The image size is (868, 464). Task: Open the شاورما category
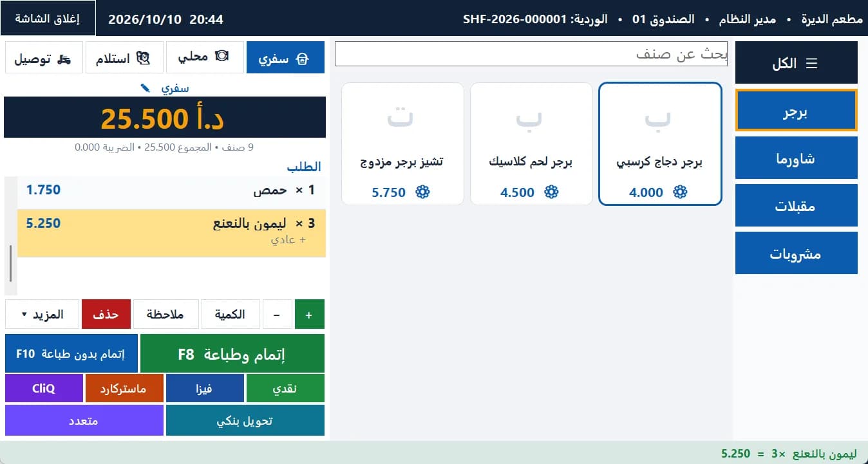[x=796, y=158]
